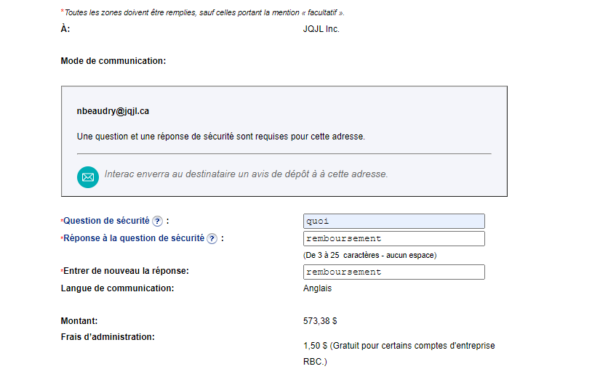Click the red-asterisk required fields notice
The width and height of the screenshot is (600, 369).
[202, 13]
